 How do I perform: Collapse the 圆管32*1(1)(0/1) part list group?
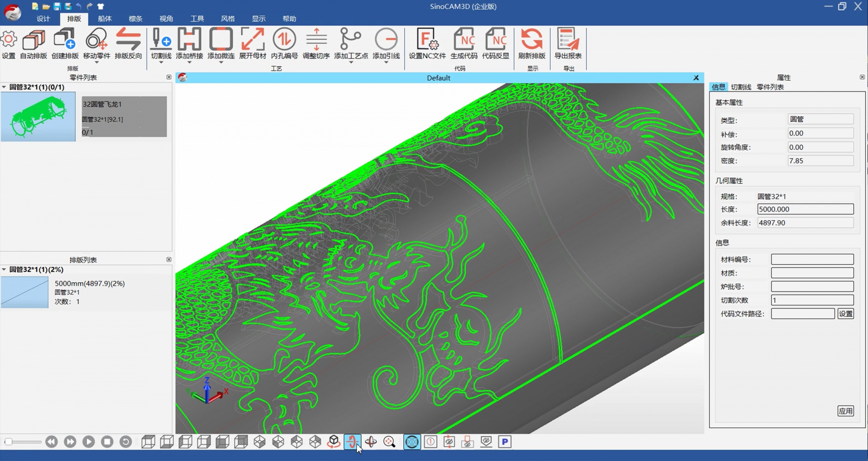point(4,87)
